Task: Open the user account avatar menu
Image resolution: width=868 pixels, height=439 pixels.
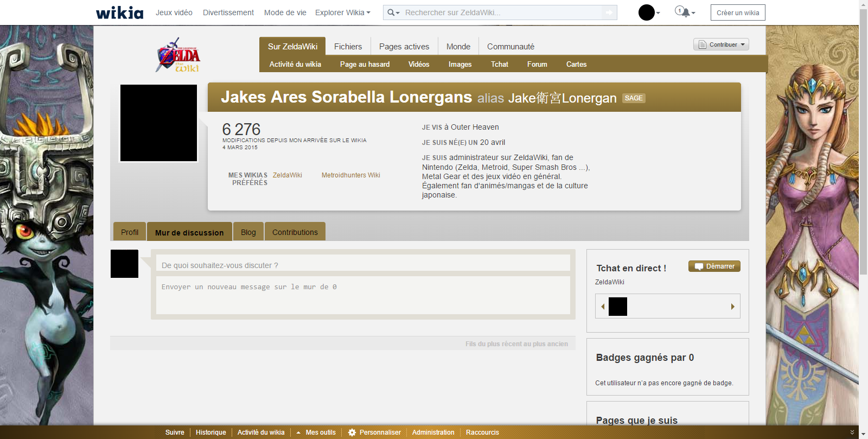Action: [647, 12]
